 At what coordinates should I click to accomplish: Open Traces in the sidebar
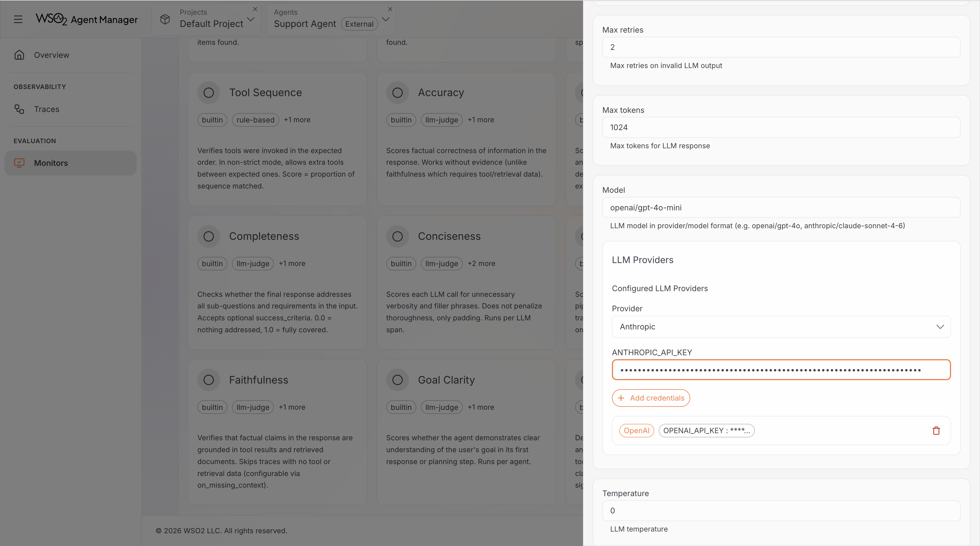pos(47,109)
